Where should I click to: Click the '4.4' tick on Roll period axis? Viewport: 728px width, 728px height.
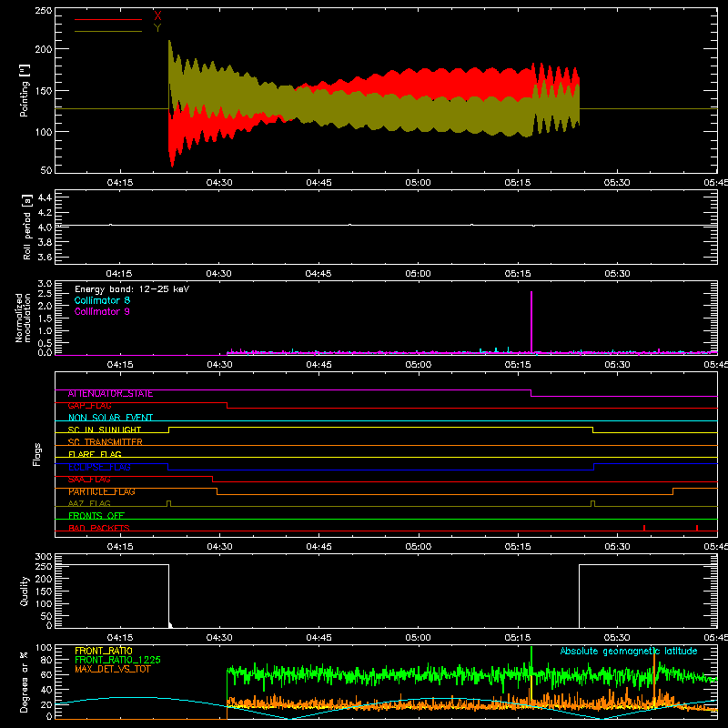coord(45,197)
